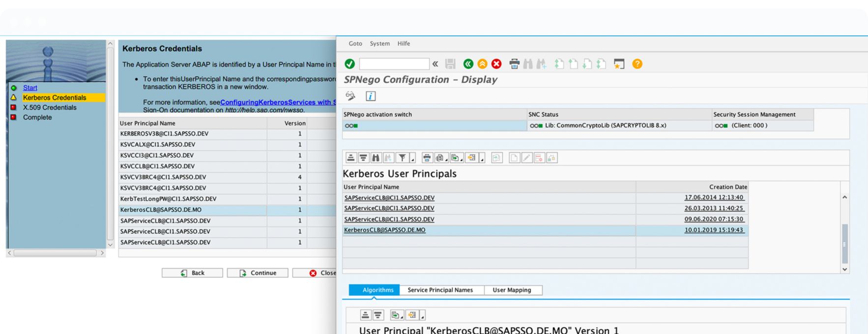Click the Continue button
Image resolution: width=868 pixels, height=334 pixels.
click(258, 273)
